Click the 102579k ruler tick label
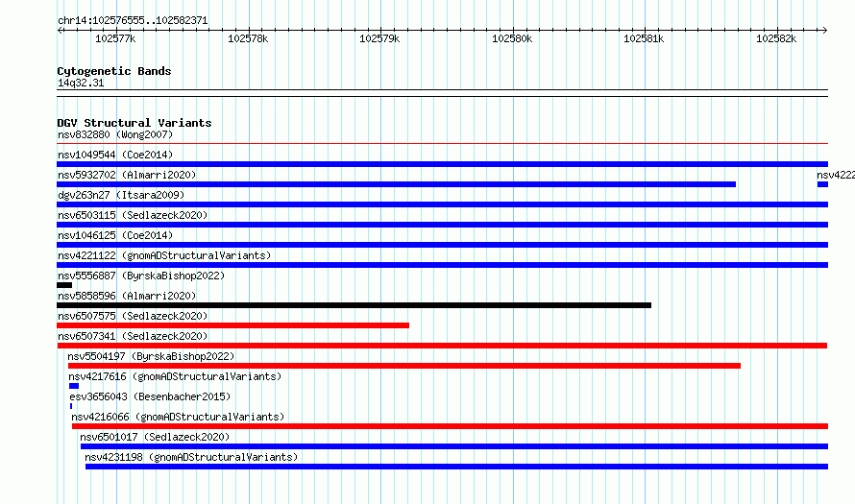The height and width of the screenshot is (504, 855). (379, 38)
